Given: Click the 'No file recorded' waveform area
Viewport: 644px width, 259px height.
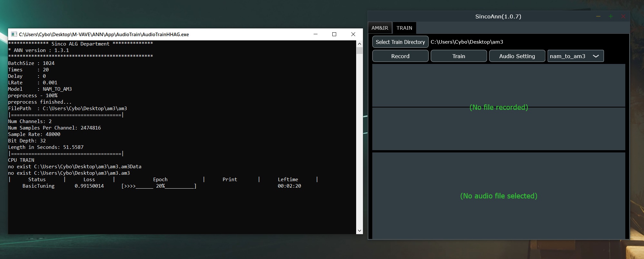Looking at the screenshot, I should click(x=499, y=107).
